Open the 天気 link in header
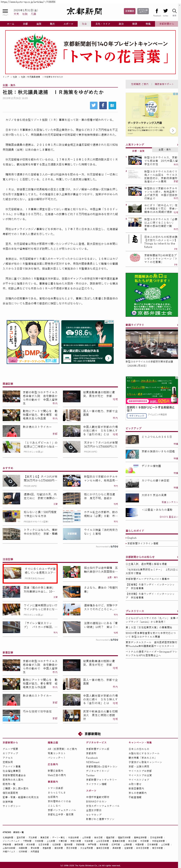The width and height of the screenshot is (181, 868). coord(16,14)
